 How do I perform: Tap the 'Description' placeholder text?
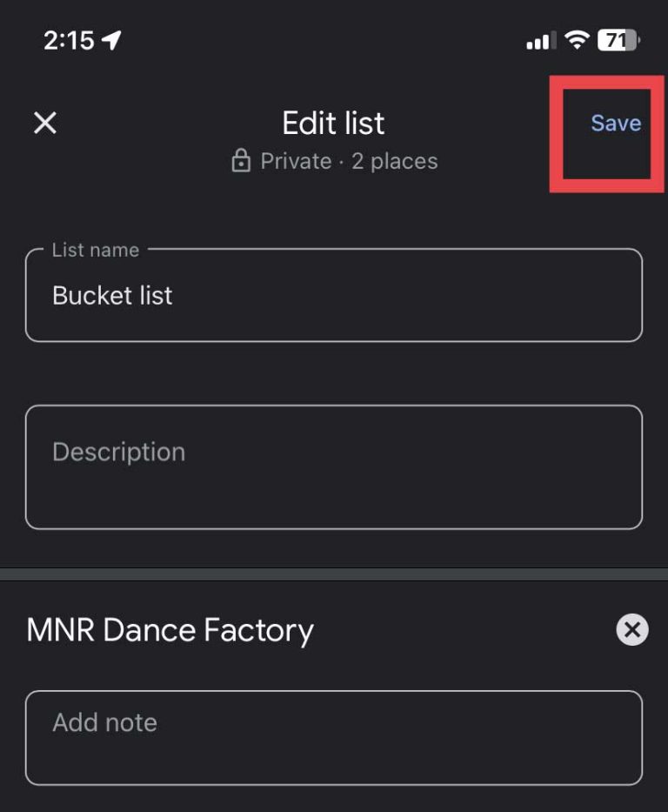coord(119,452)
